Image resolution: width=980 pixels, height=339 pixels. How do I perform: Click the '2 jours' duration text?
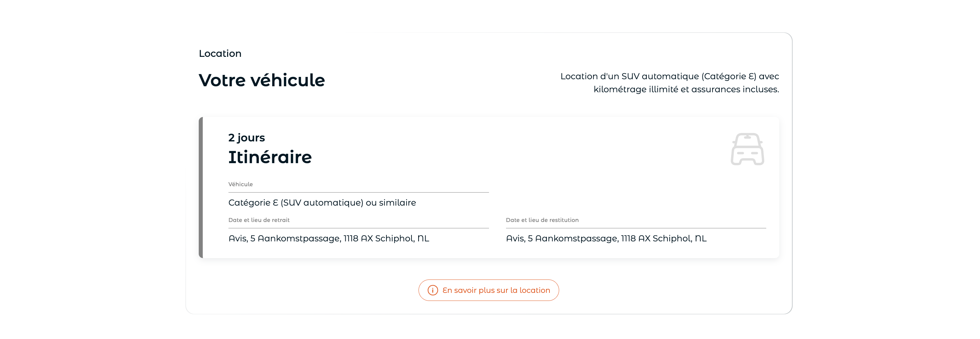pos(247,137)
